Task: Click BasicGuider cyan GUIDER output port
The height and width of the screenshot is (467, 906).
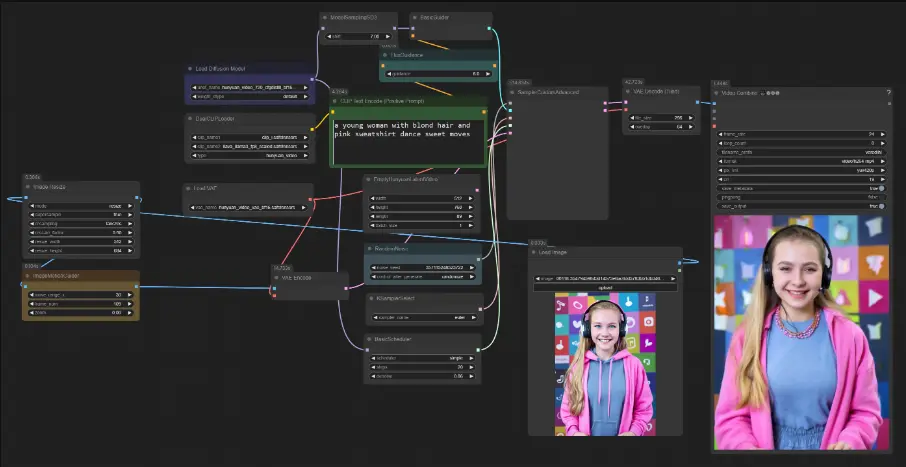Action: 489,28
